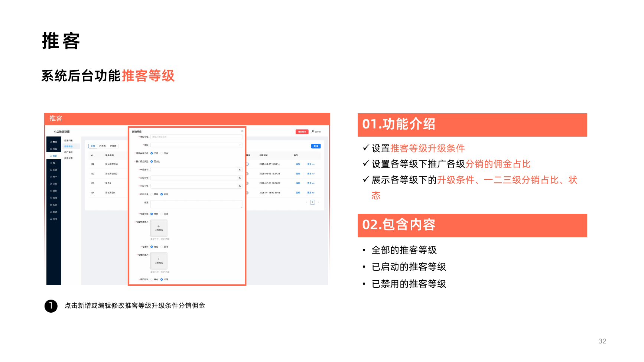Open the 概况 sidebar item
644x362 pixels.
click(x=53, y=142)
